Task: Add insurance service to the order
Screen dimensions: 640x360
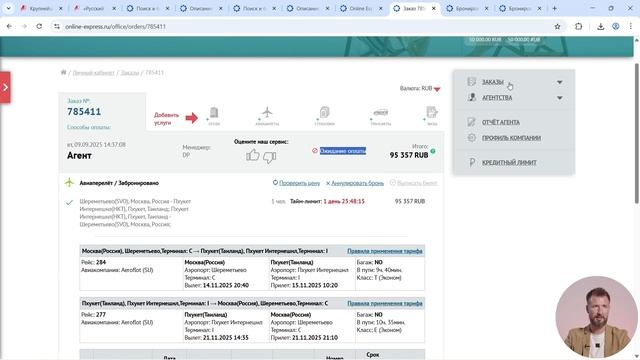Action: click(324, 116)
